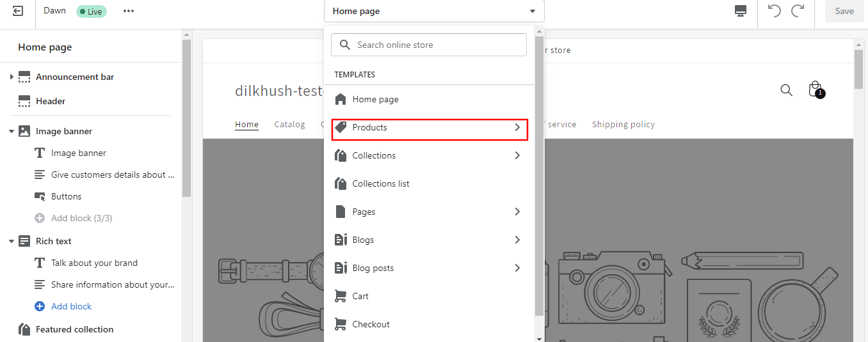Screen dimensions: 868x342
Task: Collapse the Image banner section
Action: [x=12, y=131]
